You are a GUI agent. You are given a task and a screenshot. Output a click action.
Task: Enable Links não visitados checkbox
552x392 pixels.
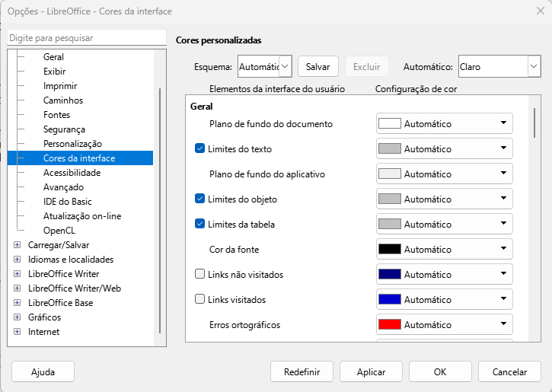click(199, 274)
